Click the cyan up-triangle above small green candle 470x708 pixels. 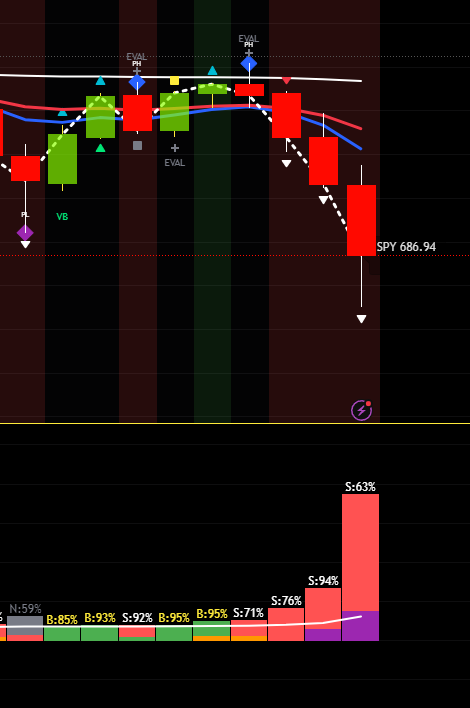tap(212, 71)
